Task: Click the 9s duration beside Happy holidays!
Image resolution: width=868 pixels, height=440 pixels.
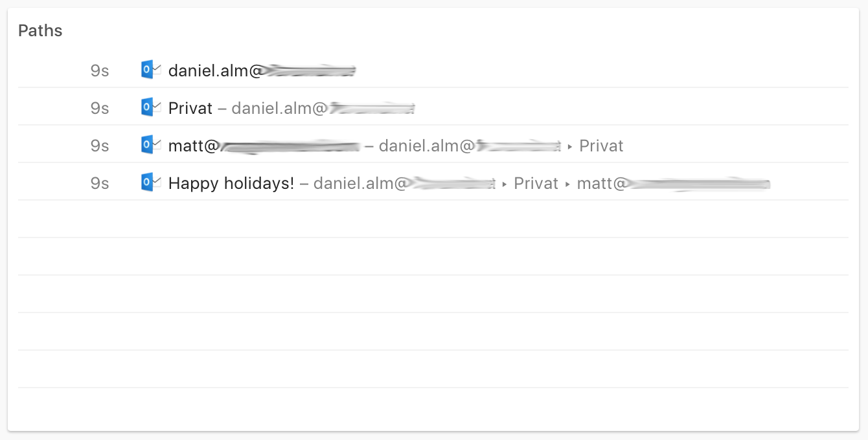Action: [100, 183]
